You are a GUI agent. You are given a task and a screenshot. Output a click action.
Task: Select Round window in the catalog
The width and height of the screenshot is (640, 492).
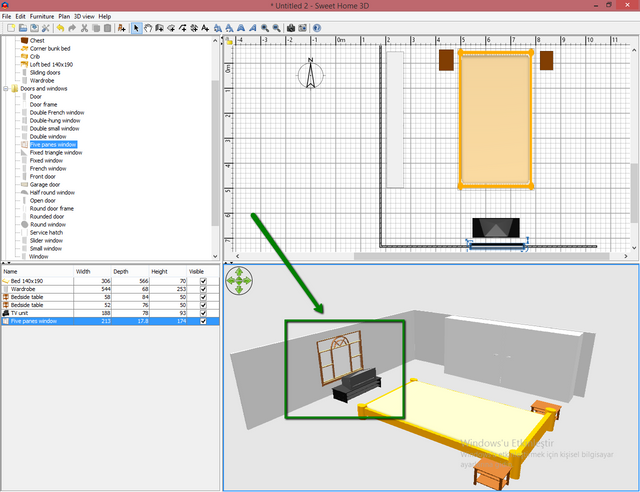tap(47, 225)
